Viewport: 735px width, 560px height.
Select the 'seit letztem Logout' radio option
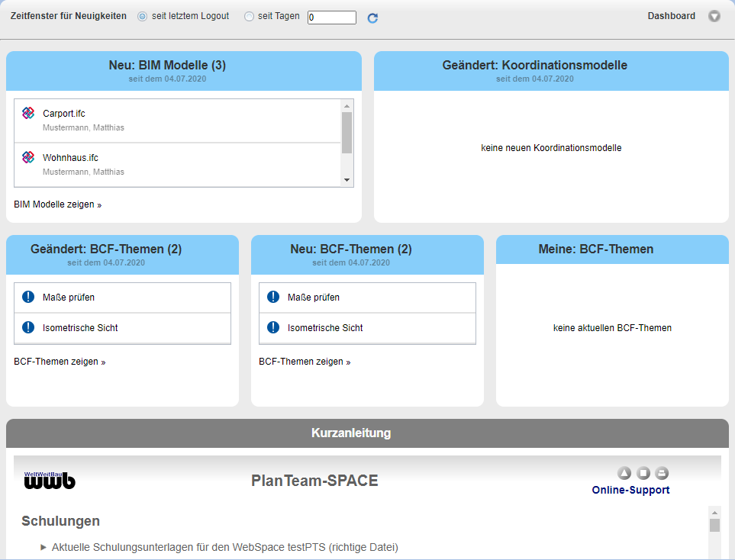[143, 17]
